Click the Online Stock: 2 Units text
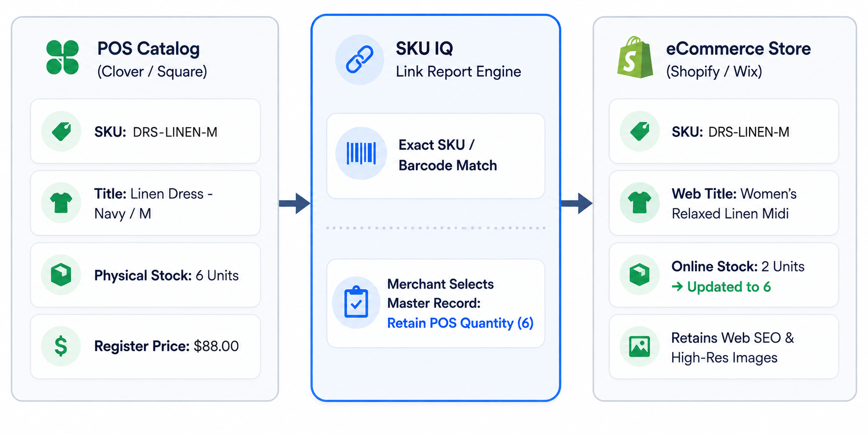The height and width of the screenshot is (434, 868). 738,266
